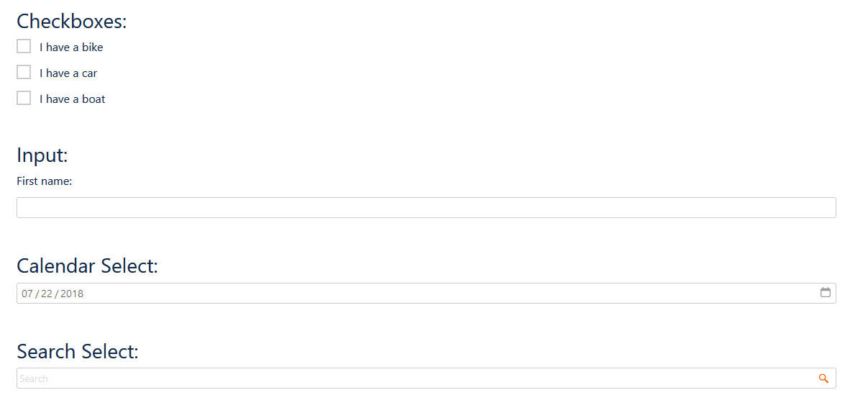Viewport: 868px width, 413px height.
Task: Click the orange search magnifier icon
Action: (823, 378)
